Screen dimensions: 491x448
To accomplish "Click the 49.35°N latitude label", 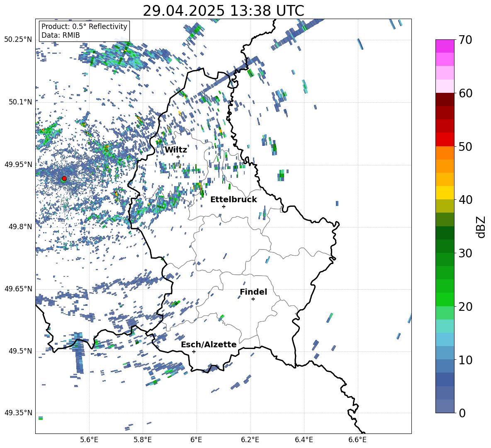I will click(18, 413).
